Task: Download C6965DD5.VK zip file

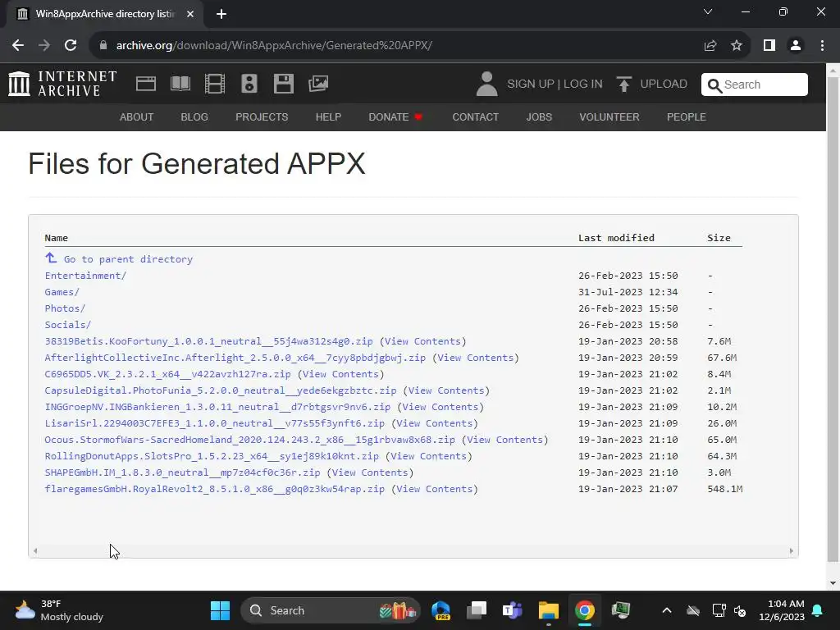Action: point(167,374)
